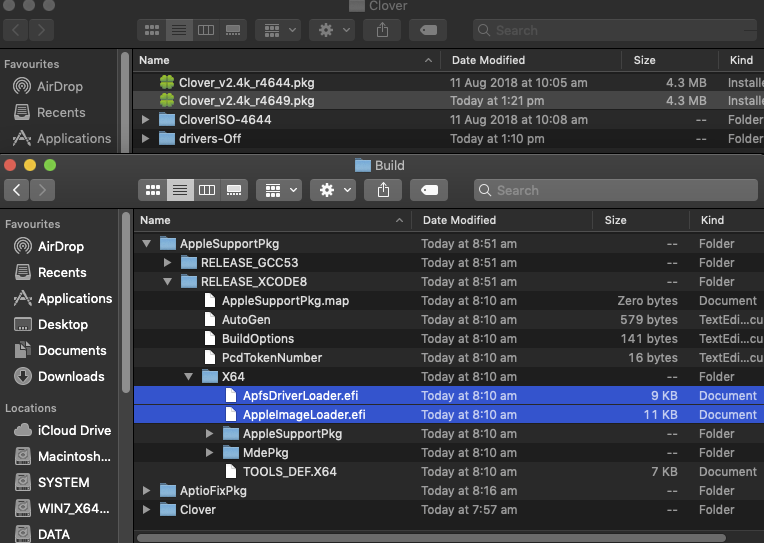Select TOOLS_DEF.X64 file
Screen dimensions: 764x543
coord(448,471)
